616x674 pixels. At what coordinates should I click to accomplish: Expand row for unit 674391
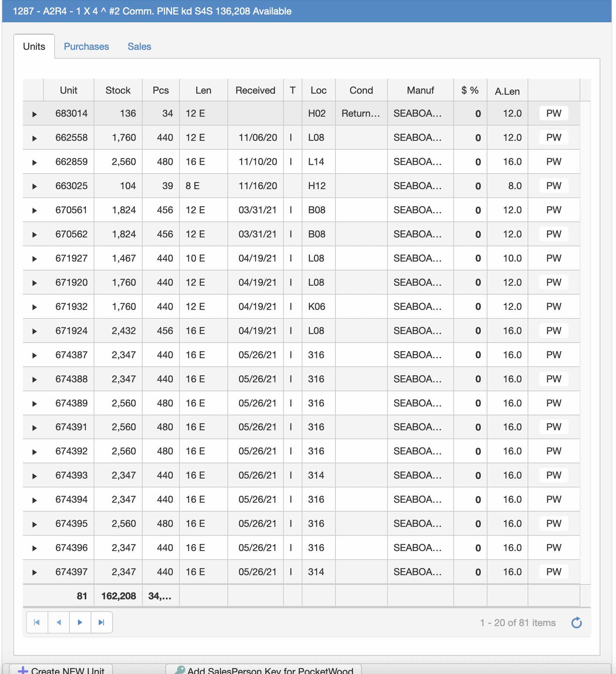(x=34, y=428)
